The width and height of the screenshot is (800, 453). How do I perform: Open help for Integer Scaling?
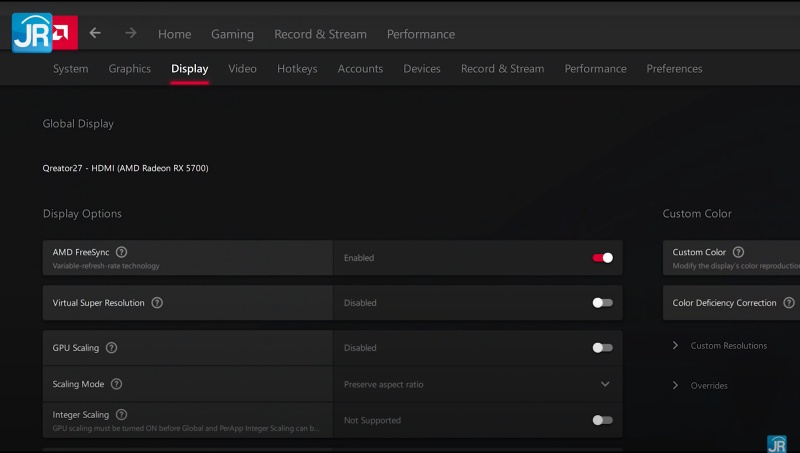coord(121,414)
